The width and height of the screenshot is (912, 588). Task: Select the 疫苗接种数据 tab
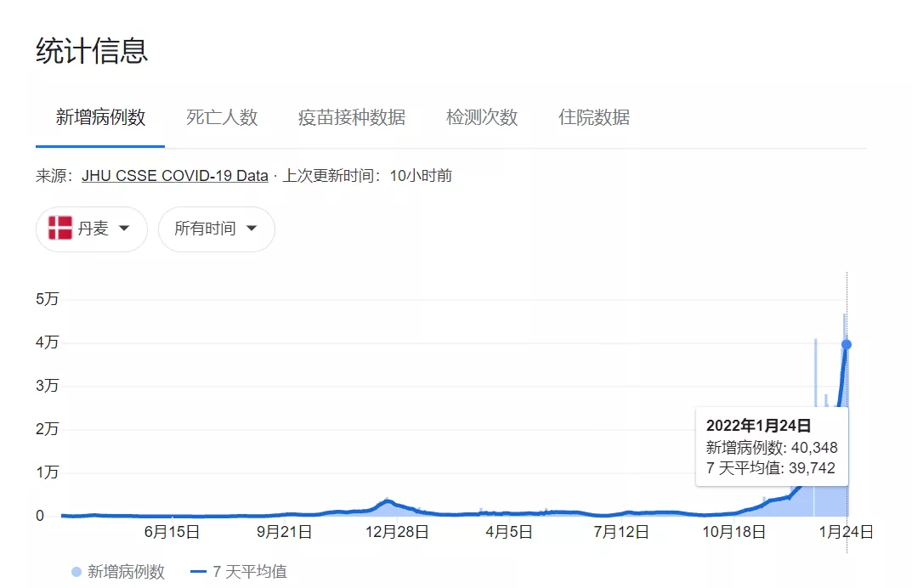pos(351,117)
